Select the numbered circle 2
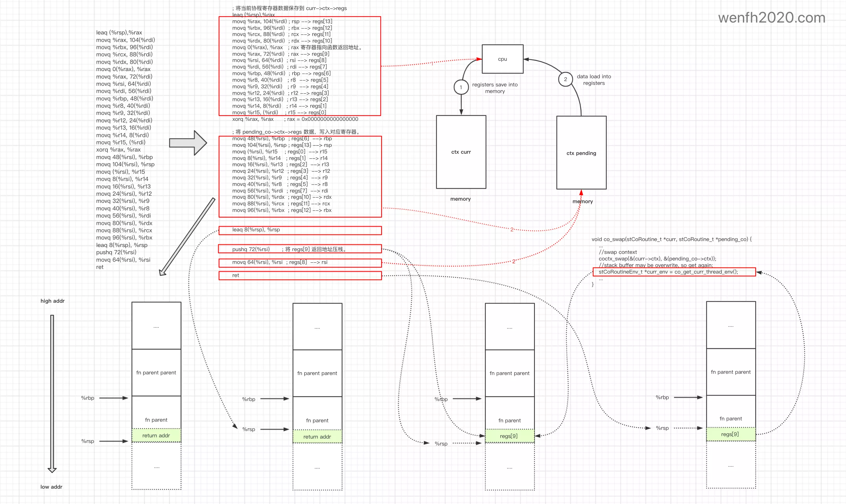846x504 pixels. click(x=565, y=79)
